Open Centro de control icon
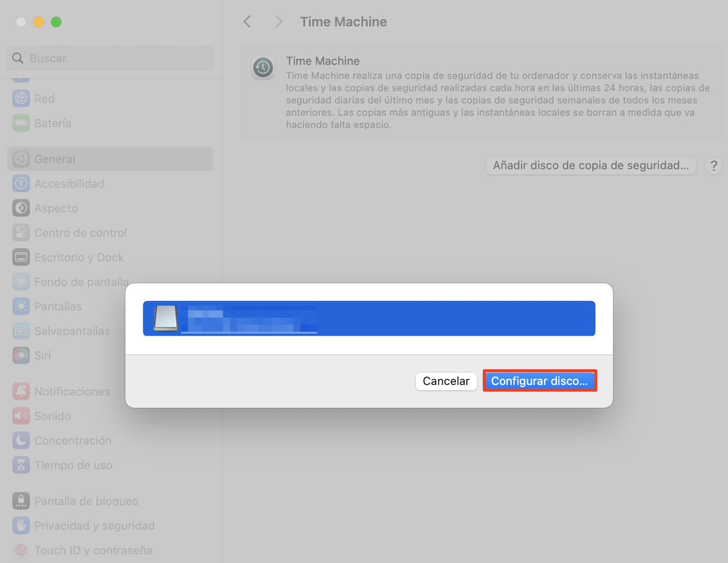Screen dimensions: 728x563 (21, 233)
